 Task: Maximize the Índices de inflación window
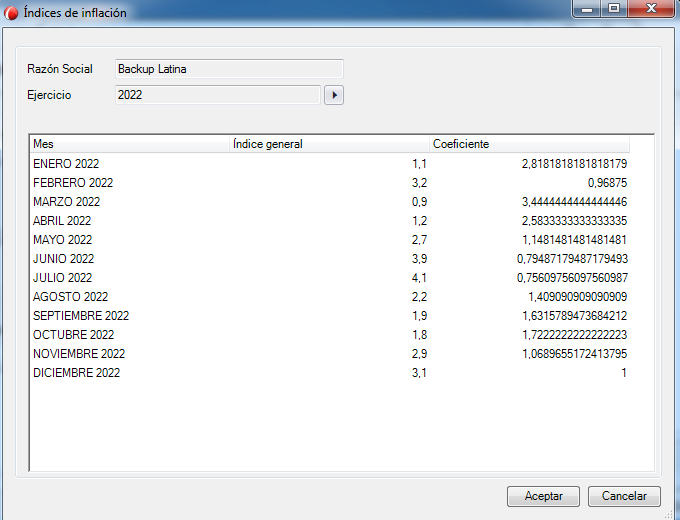tap(614, 9)
